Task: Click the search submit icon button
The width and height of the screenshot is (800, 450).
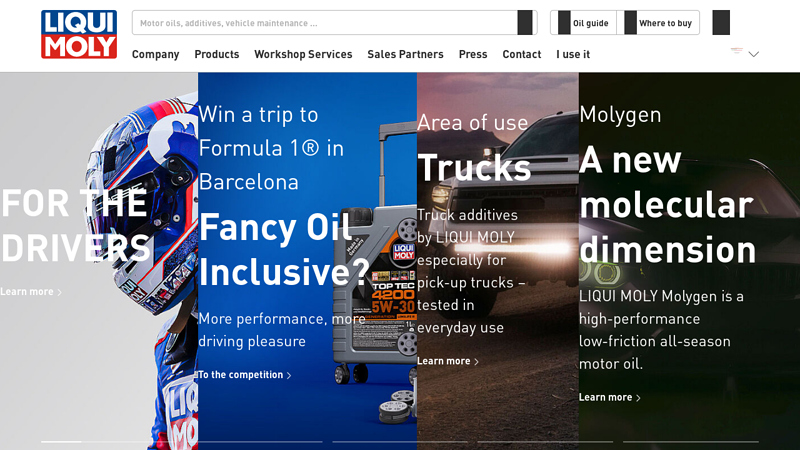Action: (524, 23)
